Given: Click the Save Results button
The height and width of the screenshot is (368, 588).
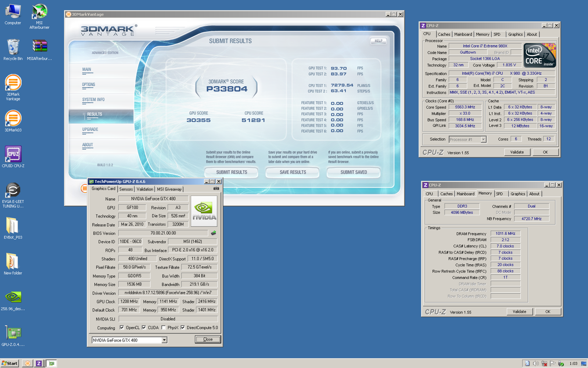Looking at the screenshot, I should point(293,172).
